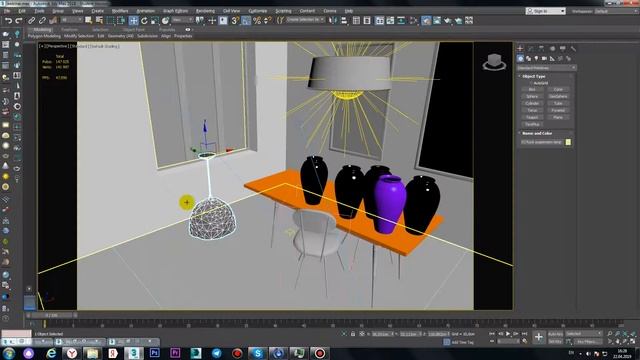The height and width of the screenshot is (360, 640).
Task: Open the Edit menu
Action: (x=22, y=11)
